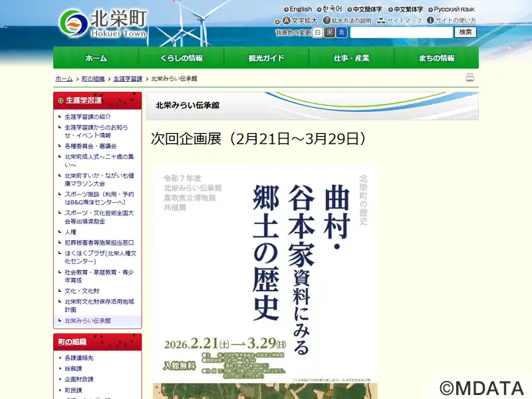Image resolution: width=532 pixels, height=399 pixels.
Task: Open 企画財政課 under 町の組織
Action: 79,379
